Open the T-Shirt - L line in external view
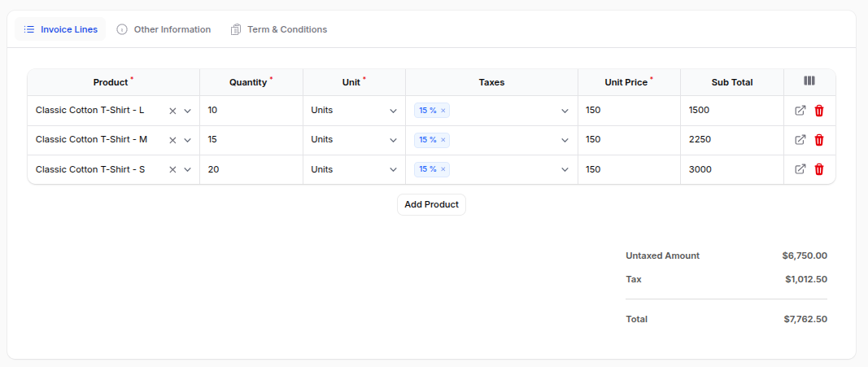868x367 pixels. click(x=800, y=111)
